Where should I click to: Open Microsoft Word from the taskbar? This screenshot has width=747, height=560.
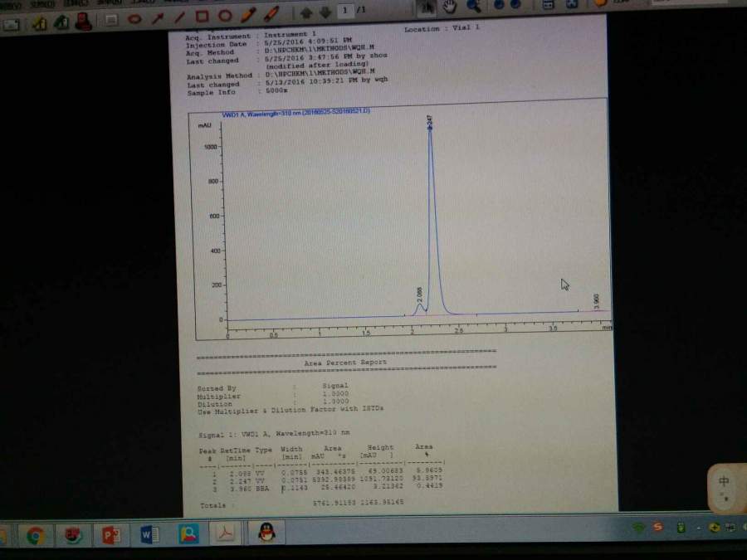[x=149, y=535]
